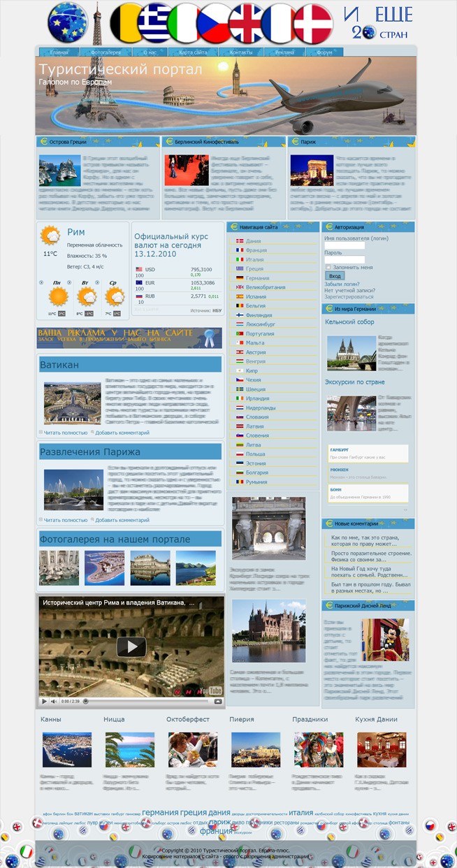The width and height of the screenshot is (457, 868).
Task: Click the RUB flag icon in currency rates
Action: pos(139,296)
